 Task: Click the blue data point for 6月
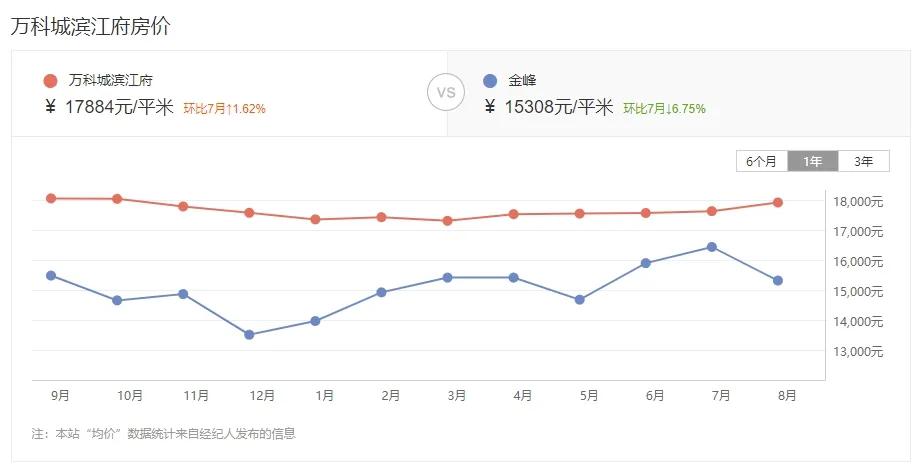[x=645, y=263]
